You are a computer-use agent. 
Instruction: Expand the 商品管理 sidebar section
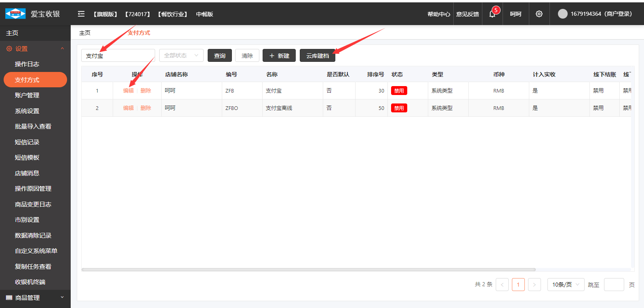pos(62,297)
